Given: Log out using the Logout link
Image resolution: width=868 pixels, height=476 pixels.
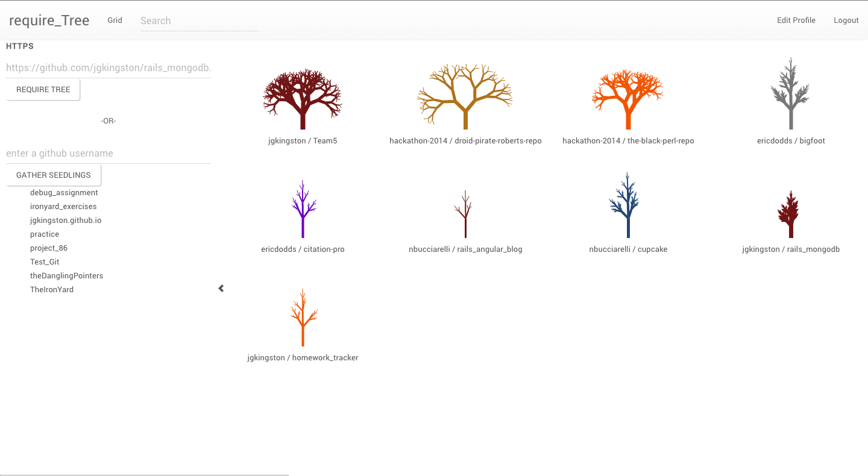Looking at the screenshot, I should coord(846,20).
